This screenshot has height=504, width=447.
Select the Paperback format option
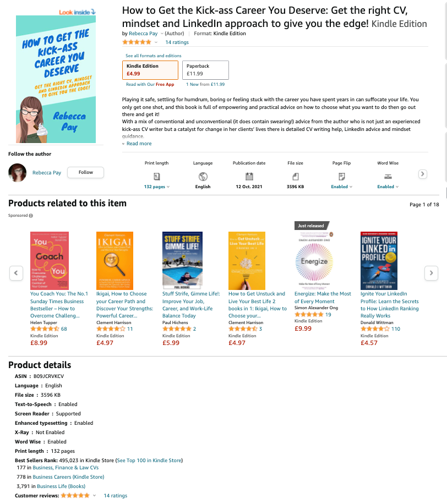(205, 70)
